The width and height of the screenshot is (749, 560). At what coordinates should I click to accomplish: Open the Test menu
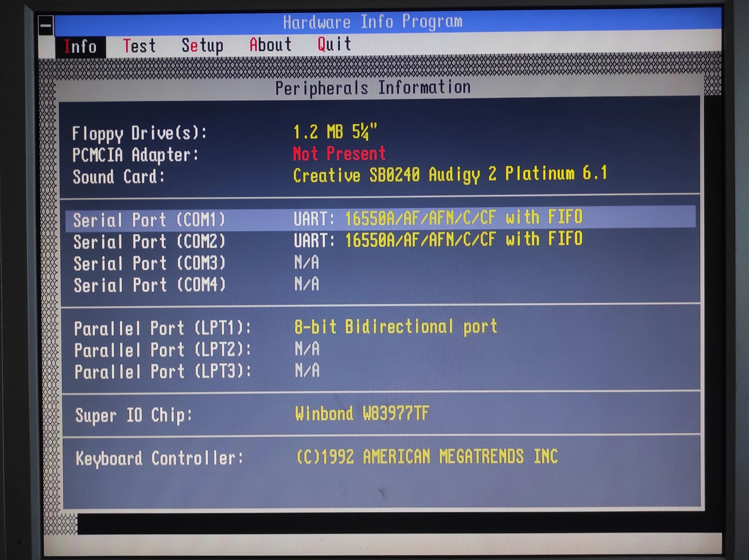click(139, 46)
